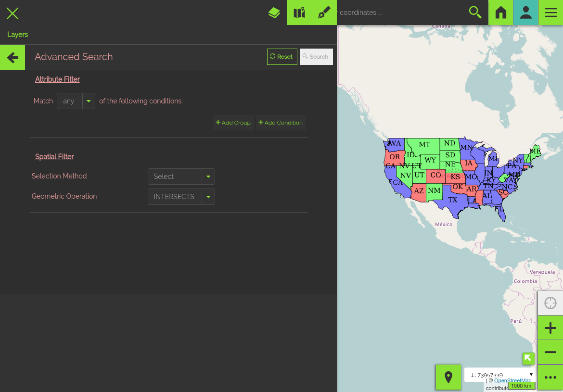
Task: Collapse the Spatial Filter section
Action: [x=54, y=157]
